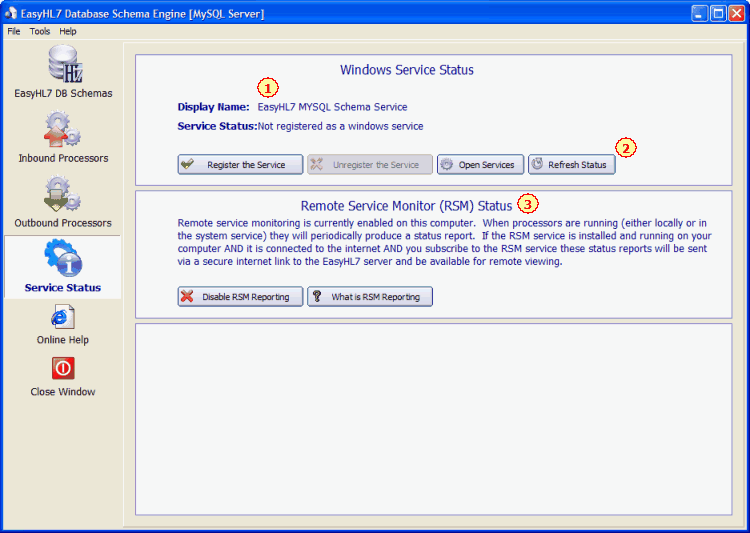
Task: Click the Unregister the Service button
Action: [x=370, y=164]
